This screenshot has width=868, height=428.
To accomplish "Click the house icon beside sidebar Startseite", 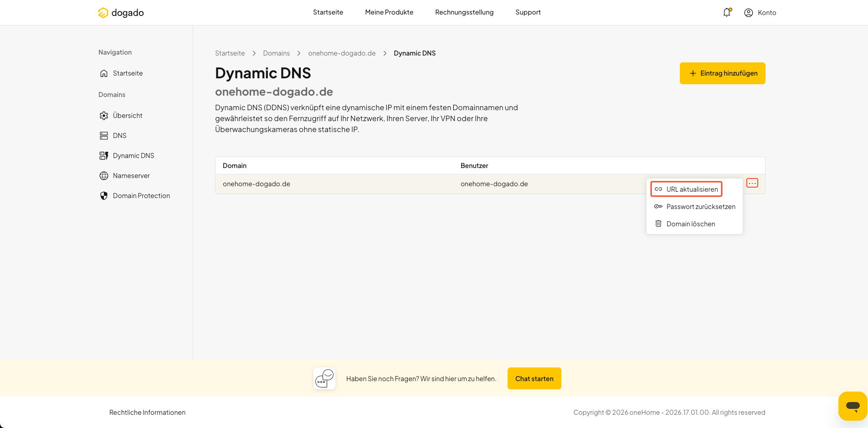I will coord(104,73).
